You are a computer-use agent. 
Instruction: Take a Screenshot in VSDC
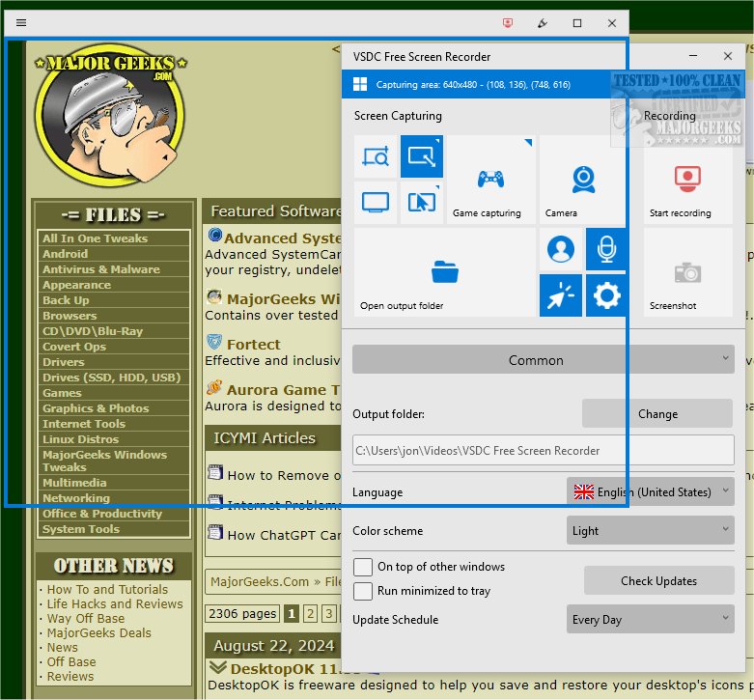click(687, 272)
